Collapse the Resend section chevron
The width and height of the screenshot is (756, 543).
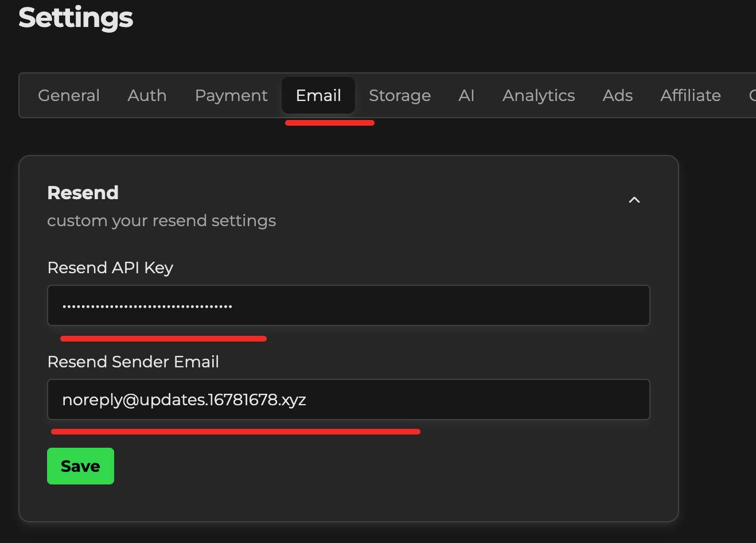click(x=634, y=200)
